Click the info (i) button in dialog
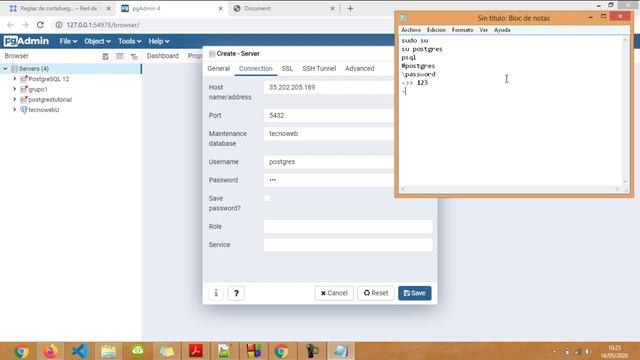This screenshot has width=640, height=360. (216, 293)
